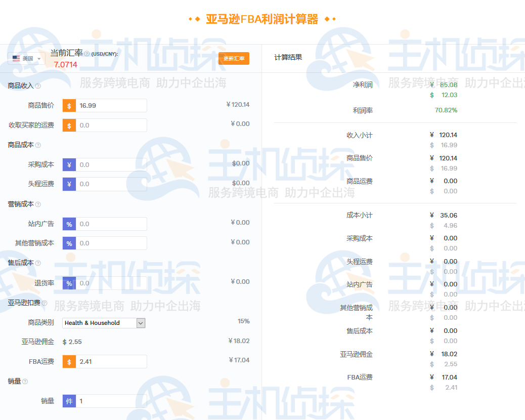Click the % icon beside 退货率 input
This screenshot has height=420, width=525.
[x=69, y=283]
